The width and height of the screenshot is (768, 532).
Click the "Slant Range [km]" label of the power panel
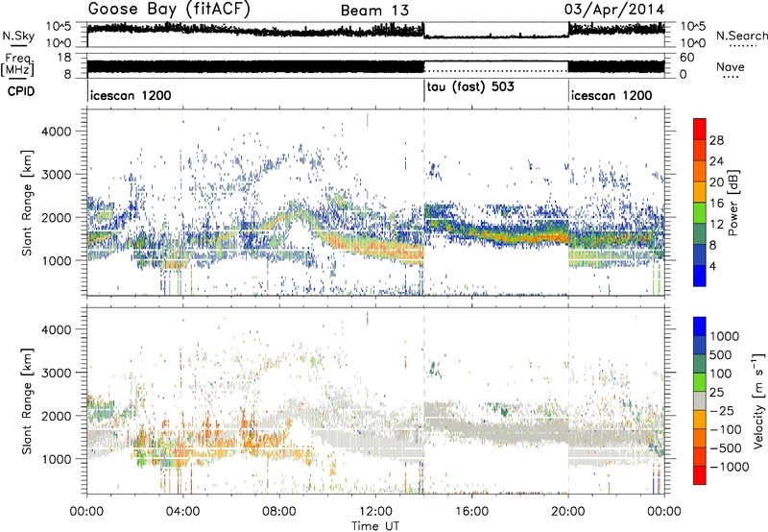pyautogui.click(x=27, y=203)
